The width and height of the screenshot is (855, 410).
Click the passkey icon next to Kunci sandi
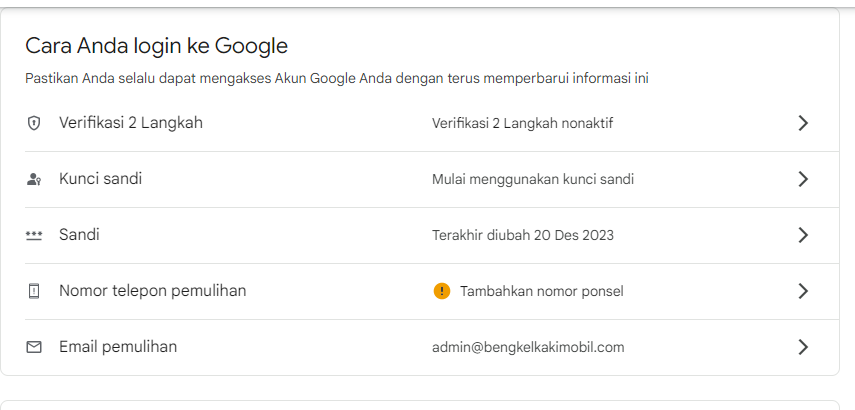pyautogui.click(x=34, y=180)
